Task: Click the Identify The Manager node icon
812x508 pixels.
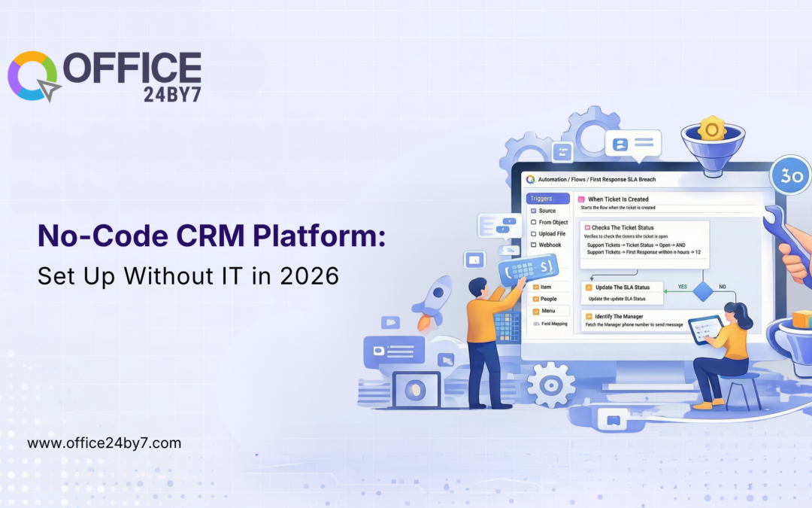Action: point(589,316)
